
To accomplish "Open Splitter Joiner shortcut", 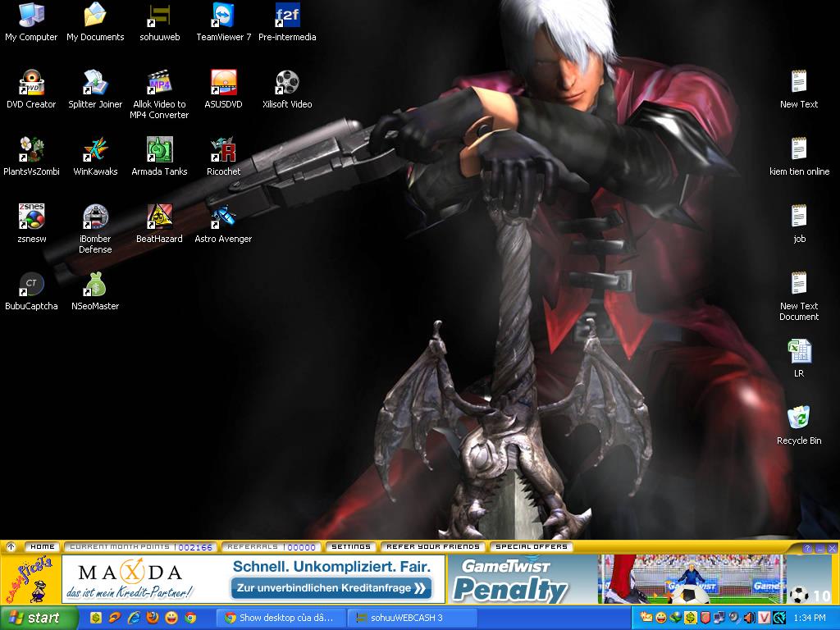I will [x=95, y=89].
